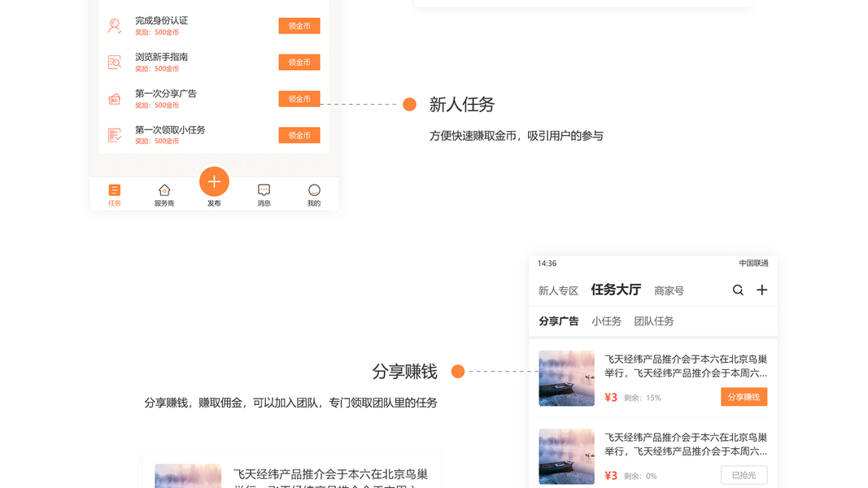Switch to the 商家号 tab

click(669, 290)
